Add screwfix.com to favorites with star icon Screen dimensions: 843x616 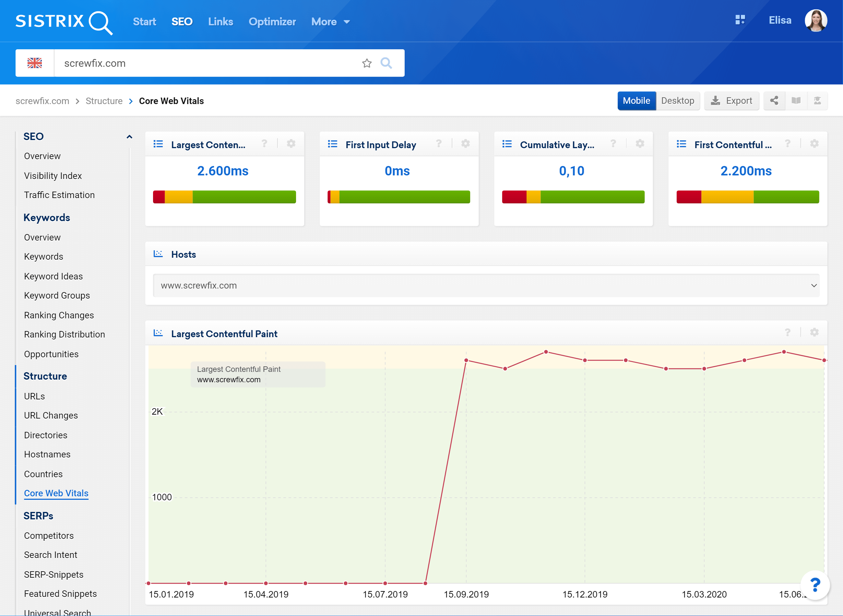tap(367, 63)
